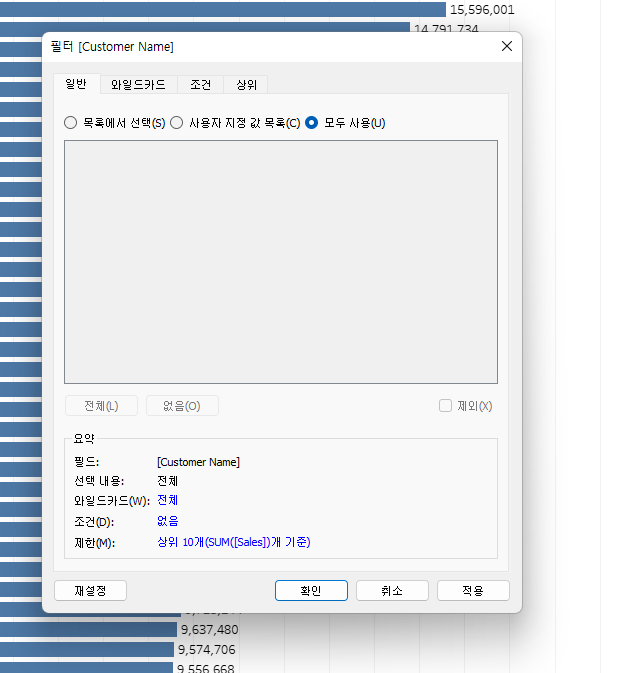Select the bar labeled 9,637,480 in chart
This screenshot has width=626, height=673.
88,630
